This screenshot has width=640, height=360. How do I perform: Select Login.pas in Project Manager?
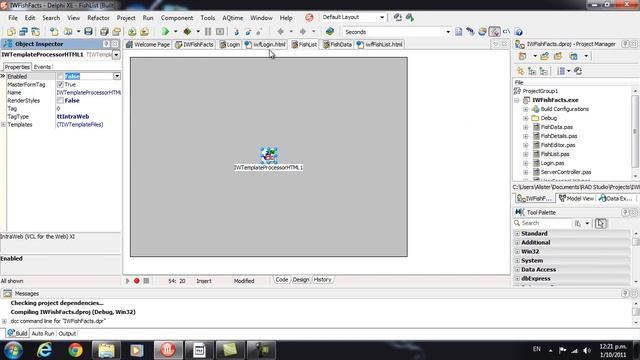pyautogui.click(x=552, y=163)
